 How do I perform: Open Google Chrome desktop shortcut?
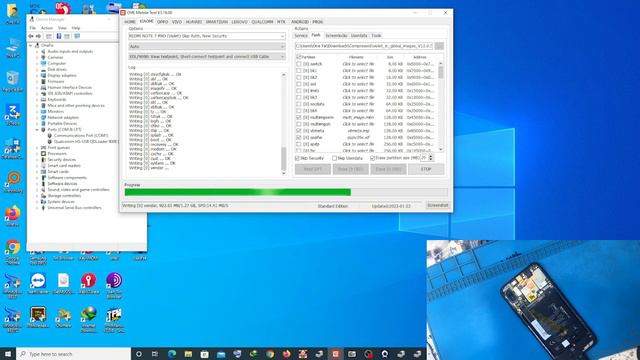(13, 251)
